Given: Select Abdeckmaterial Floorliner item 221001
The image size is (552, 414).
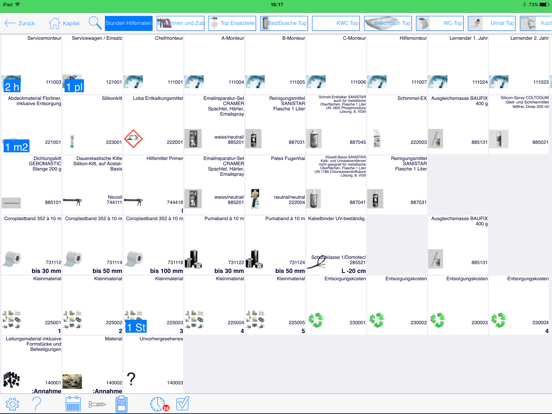Looking at the screenshot, I should [x=31, y=124].
